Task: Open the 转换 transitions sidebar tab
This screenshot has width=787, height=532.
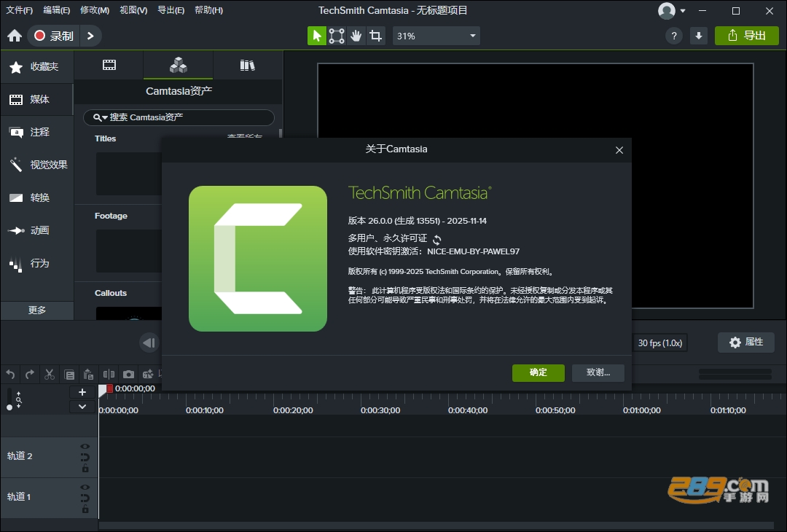Action: (37, 197)
